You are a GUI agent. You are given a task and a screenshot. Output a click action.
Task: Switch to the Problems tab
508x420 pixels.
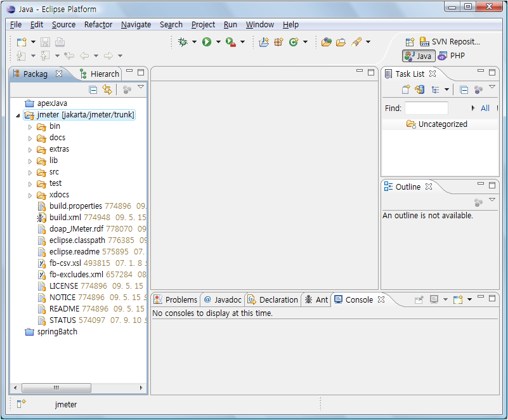pos(176,299)
